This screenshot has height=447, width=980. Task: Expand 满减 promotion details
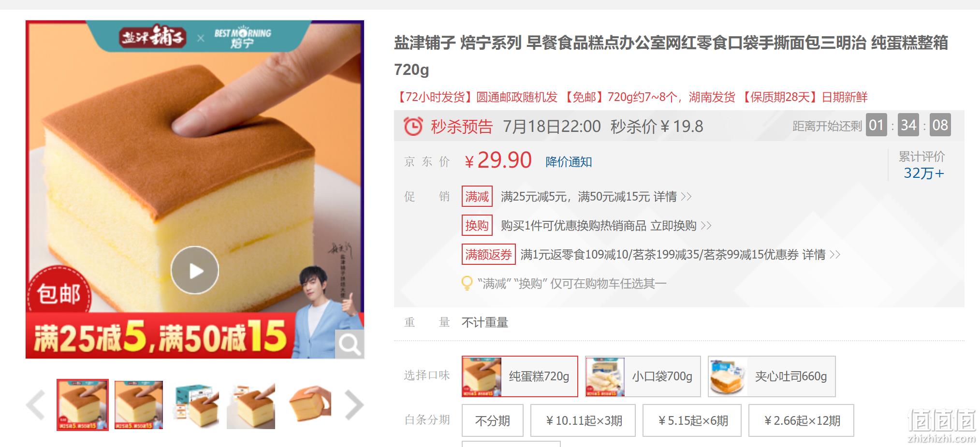point(673,197)
